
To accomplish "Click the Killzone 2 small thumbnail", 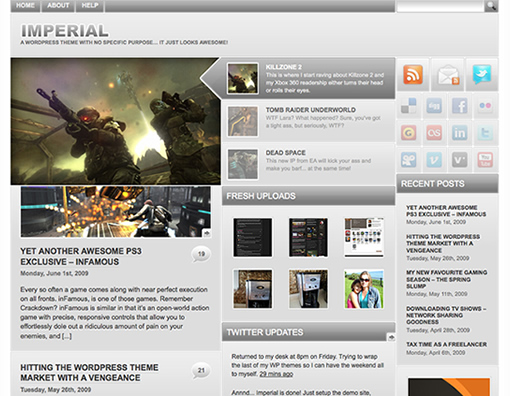I will 243,78.
